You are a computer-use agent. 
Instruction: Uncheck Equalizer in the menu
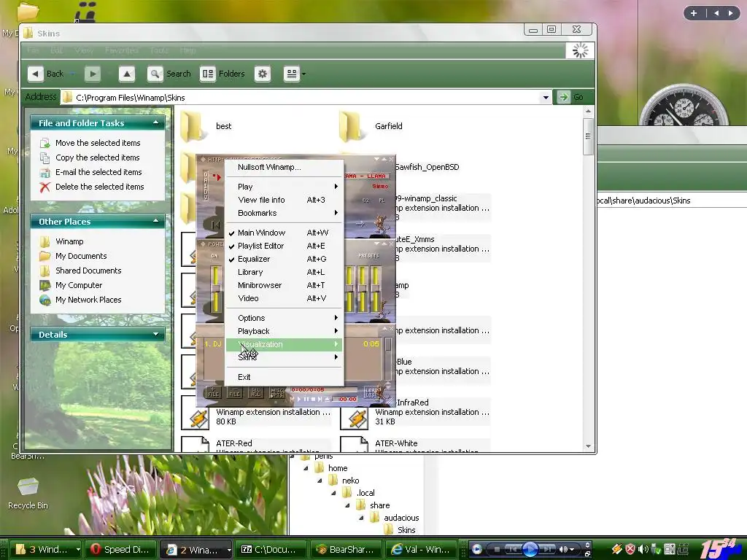(x=284, y=259)
